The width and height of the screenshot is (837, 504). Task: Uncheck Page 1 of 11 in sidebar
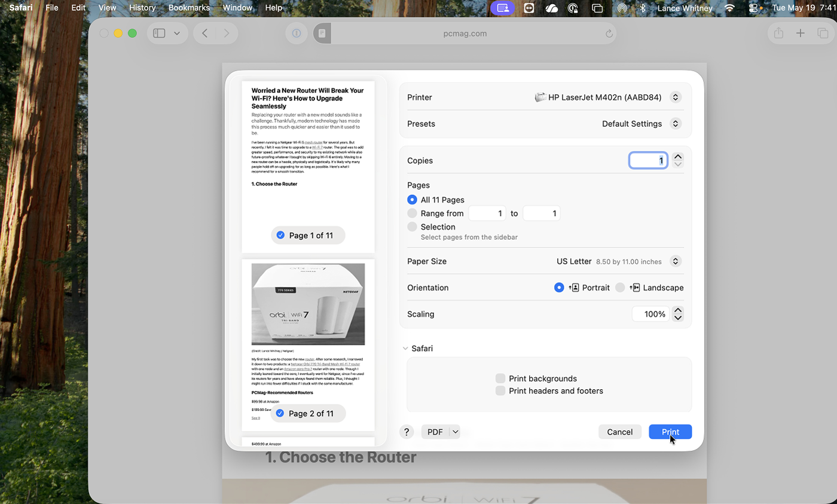click(x=280, y=236)
